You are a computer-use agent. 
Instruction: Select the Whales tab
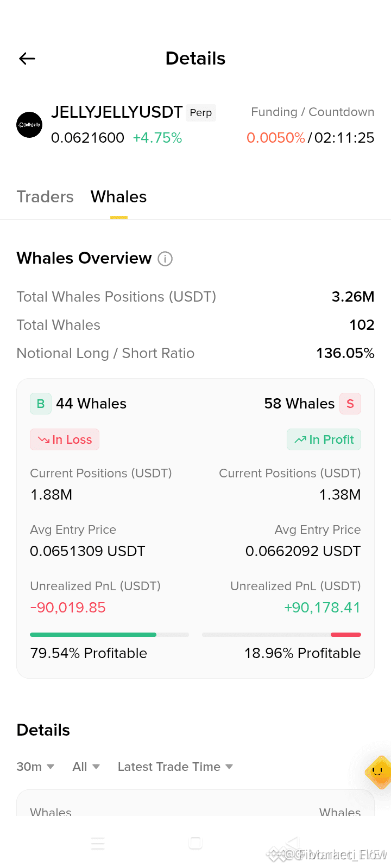[119, 196]
